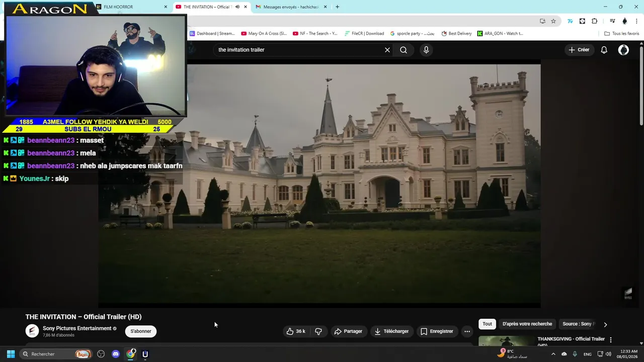644x362 pixels.
Task: Dislike the video with the thumbs-down icon
Action: point(318,331)
